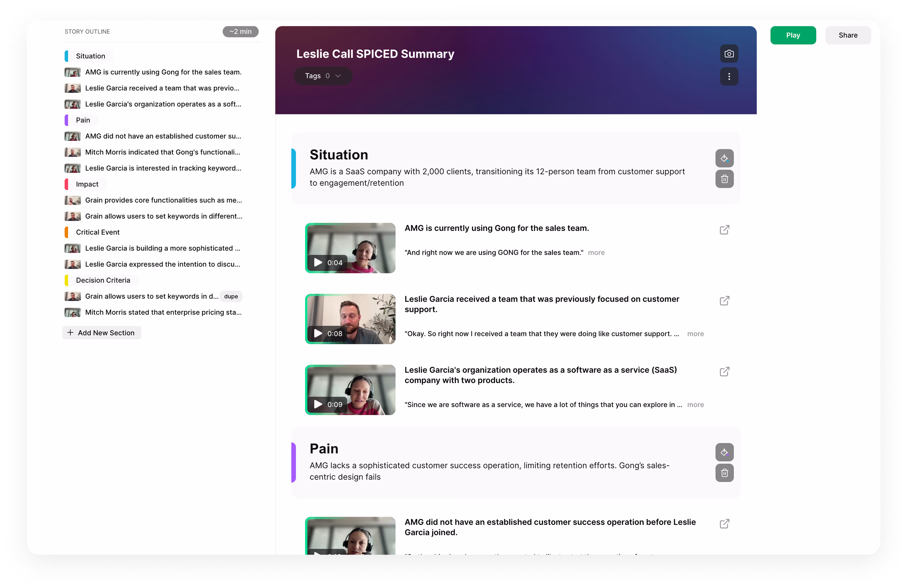Open outline item 'Leslie Garcia expressed the intention'

[153, 264]
